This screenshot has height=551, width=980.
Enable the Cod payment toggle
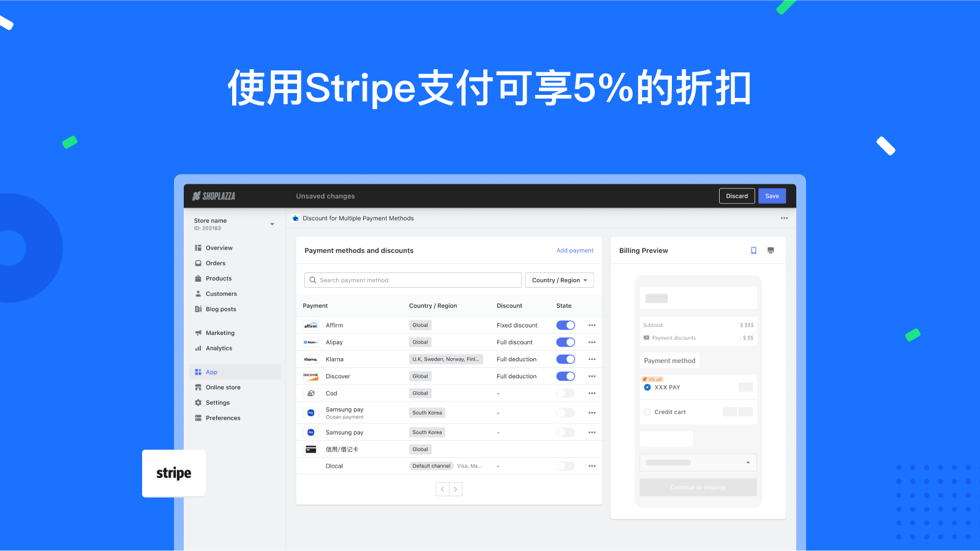pyautogui.click(x=565, y=393)
